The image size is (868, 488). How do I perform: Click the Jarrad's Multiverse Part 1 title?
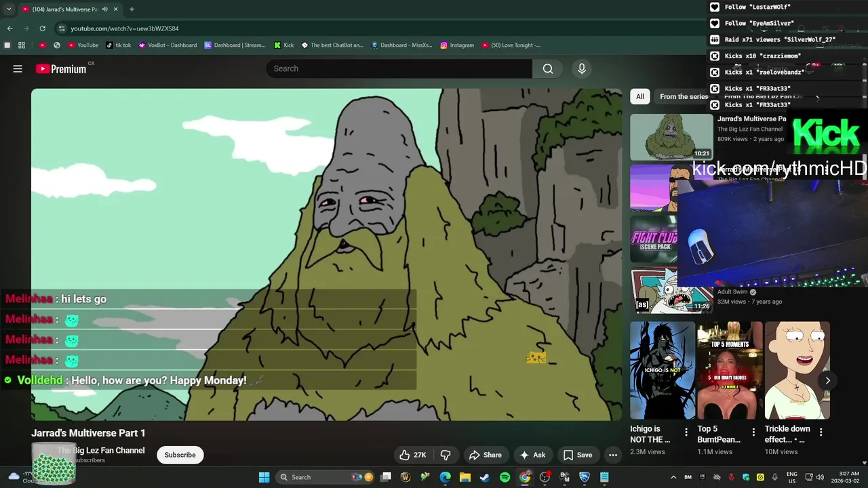click(88, 433)
